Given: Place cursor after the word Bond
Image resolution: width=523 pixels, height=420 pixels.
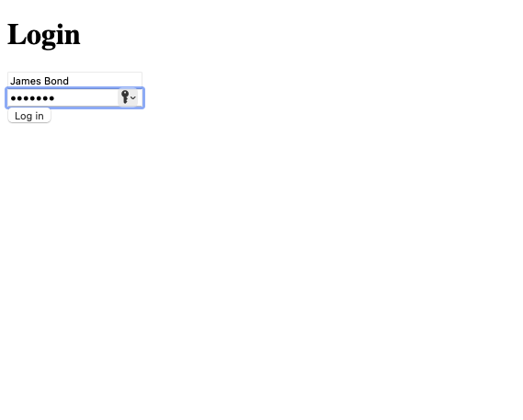Looking at the screenshot, I should 69,81.
